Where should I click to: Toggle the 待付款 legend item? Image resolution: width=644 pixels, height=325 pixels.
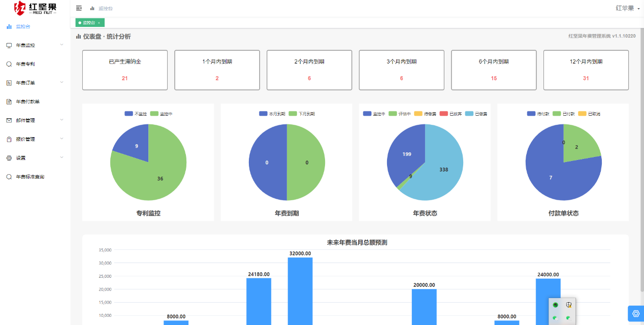[x=538, y=114]
